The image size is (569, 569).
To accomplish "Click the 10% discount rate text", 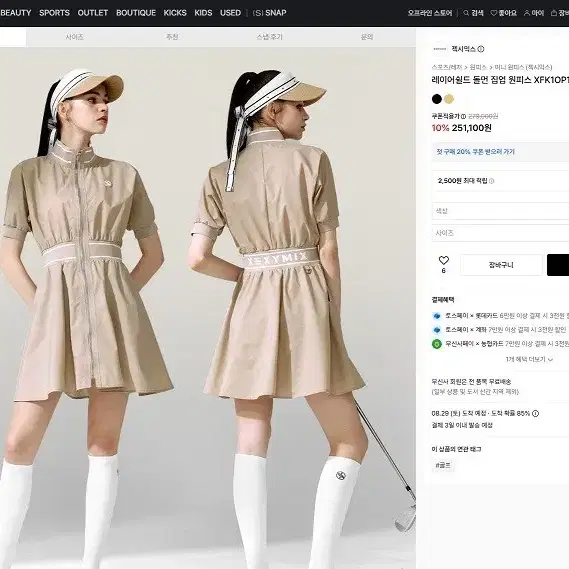I will tap(440, 128).
